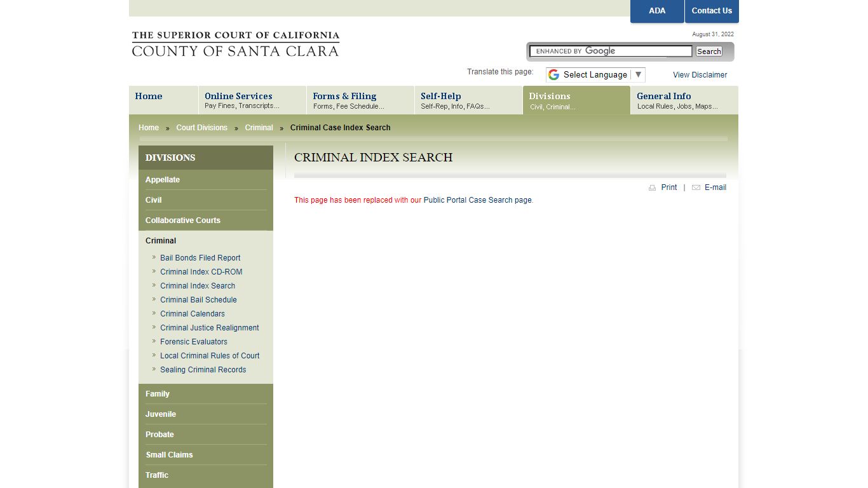Click the arrow icon beside Sealing Criminal Records
Image resolution: width=868 pixels, height=488 pixels.
point(154,369)
